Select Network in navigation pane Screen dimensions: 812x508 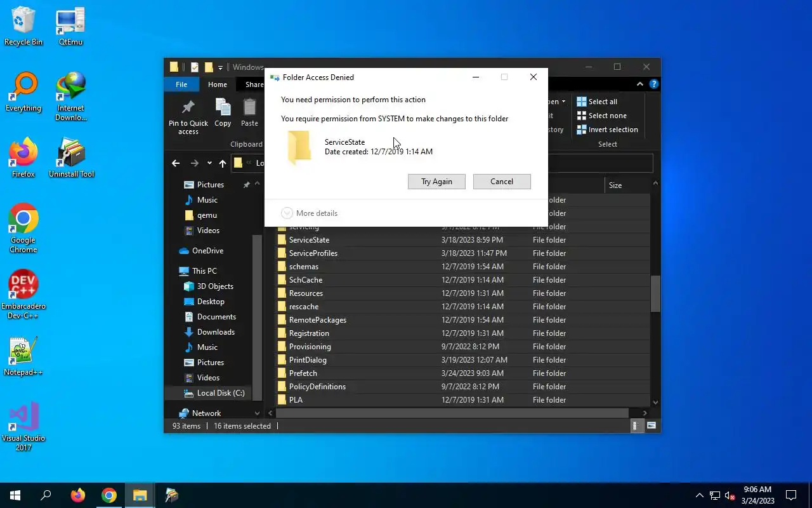(x=206, y=413)
